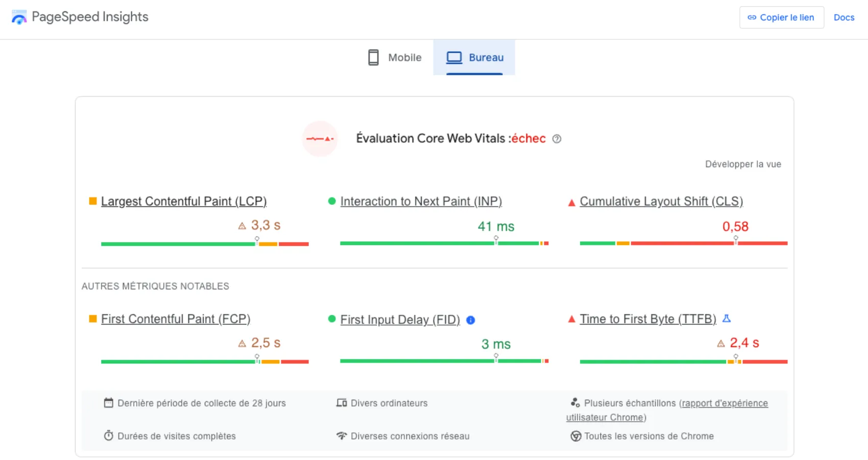Switch to the Mobile tab
This screenshot has height=460, width=868.
[x=394, y=57]
